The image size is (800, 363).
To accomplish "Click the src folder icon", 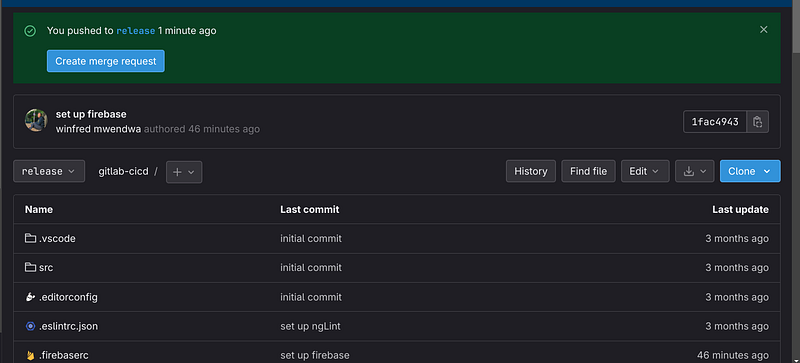I will pyautogui.click(x=31, y=267).
